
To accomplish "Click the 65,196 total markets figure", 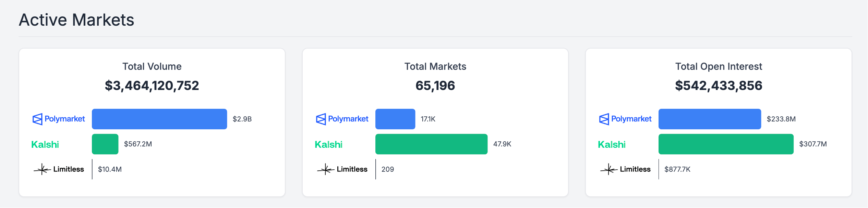I will coord(435,86).
